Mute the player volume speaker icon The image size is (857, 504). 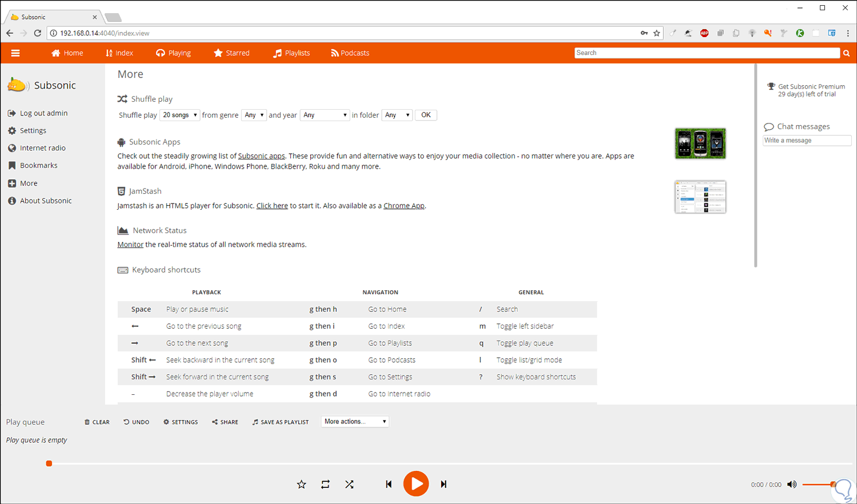point(792,485)
